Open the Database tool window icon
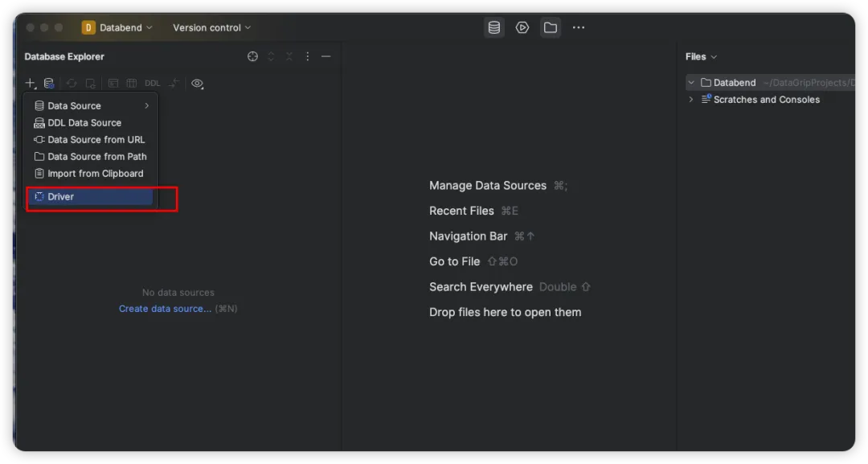 [x=493, y=27]
